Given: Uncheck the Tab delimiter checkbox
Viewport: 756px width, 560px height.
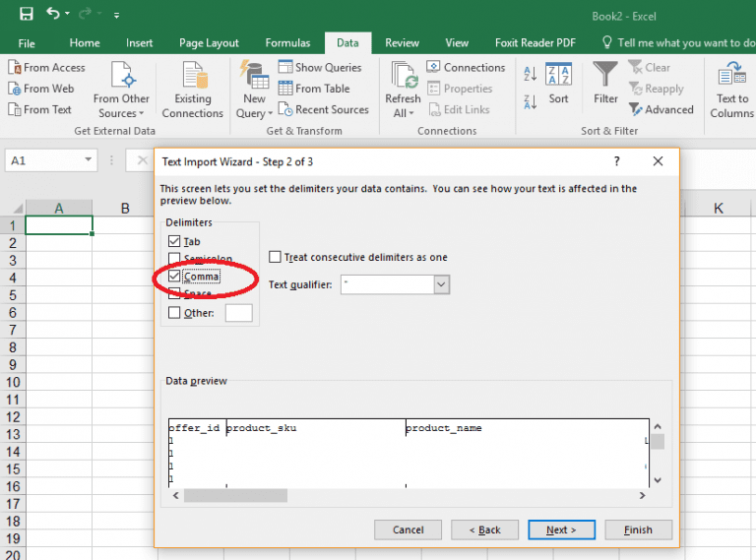Looking at the screenshot, I should point(174,241).
